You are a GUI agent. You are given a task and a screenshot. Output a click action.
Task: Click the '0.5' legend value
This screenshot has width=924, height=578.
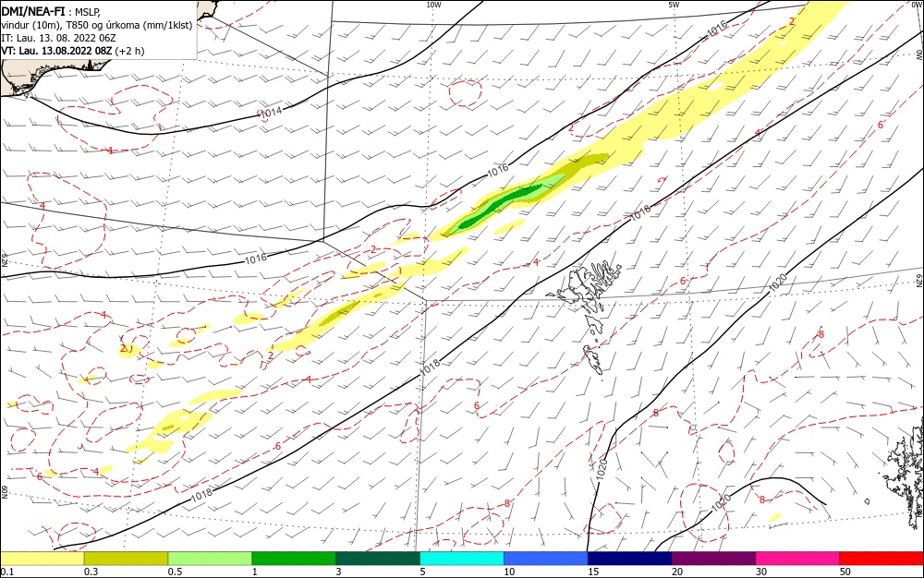point(175,572)
